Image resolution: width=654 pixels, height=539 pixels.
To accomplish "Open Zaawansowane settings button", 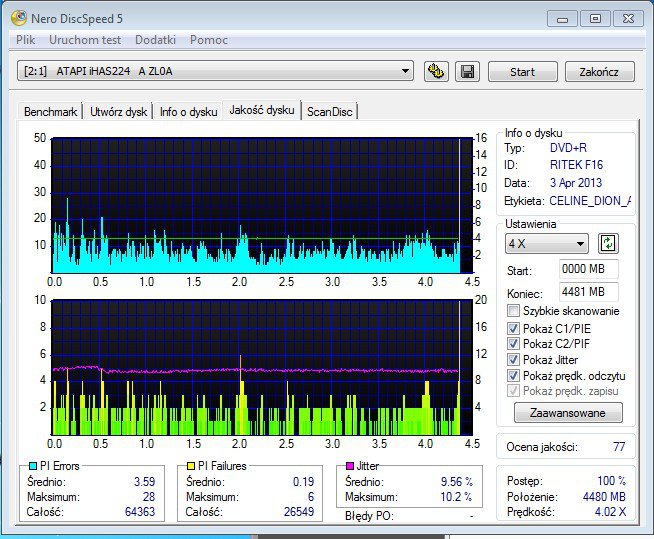I will click(568, 413).
